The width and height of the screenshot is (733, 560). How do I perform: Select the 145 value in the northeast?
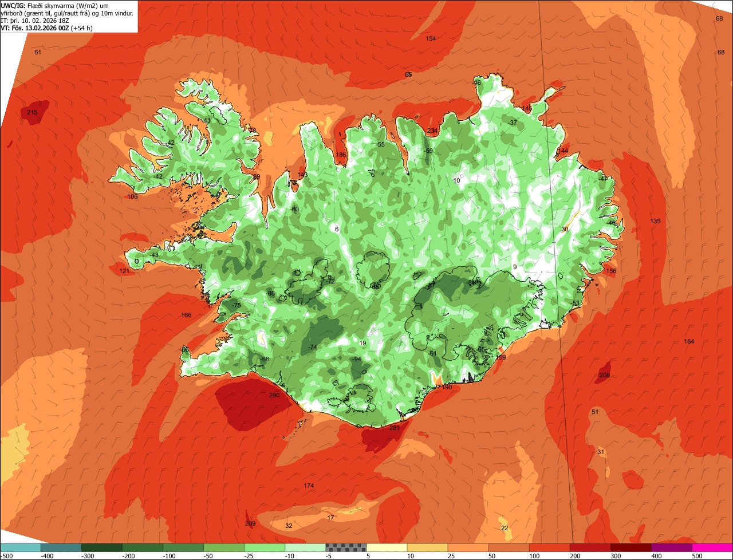click(527, 108)
